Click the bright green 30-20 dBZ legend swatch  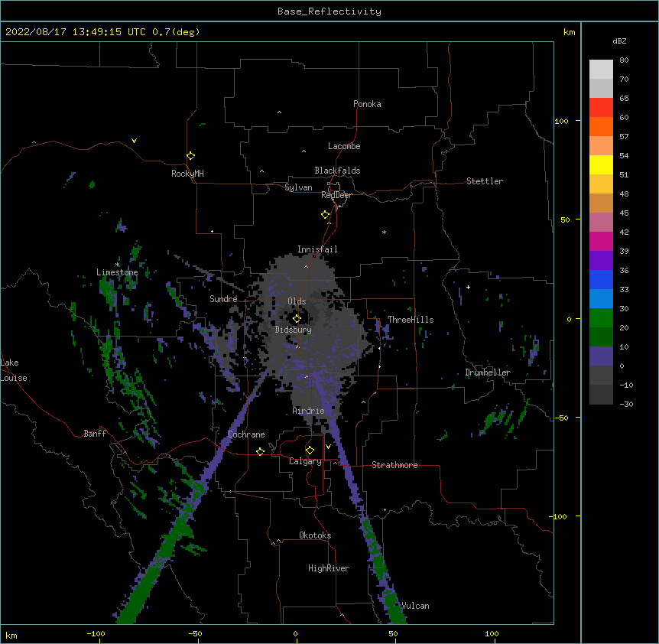[601, 318]
